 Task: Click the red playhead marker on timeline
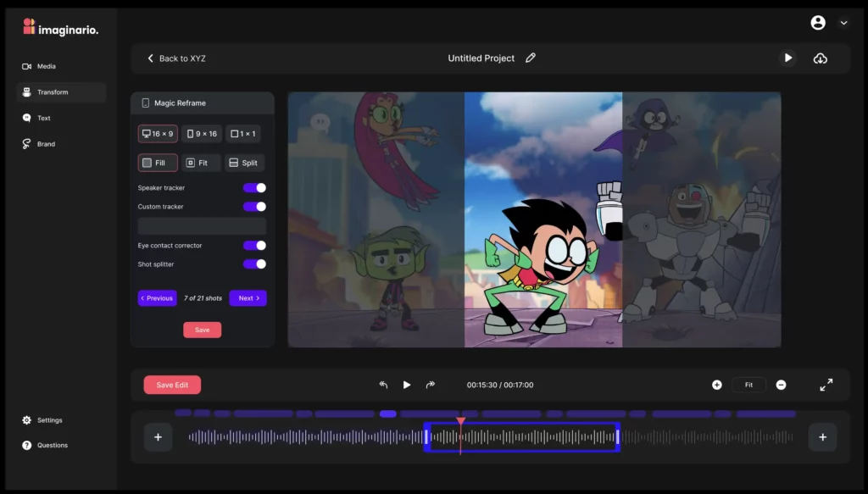[x=460, y=421]
